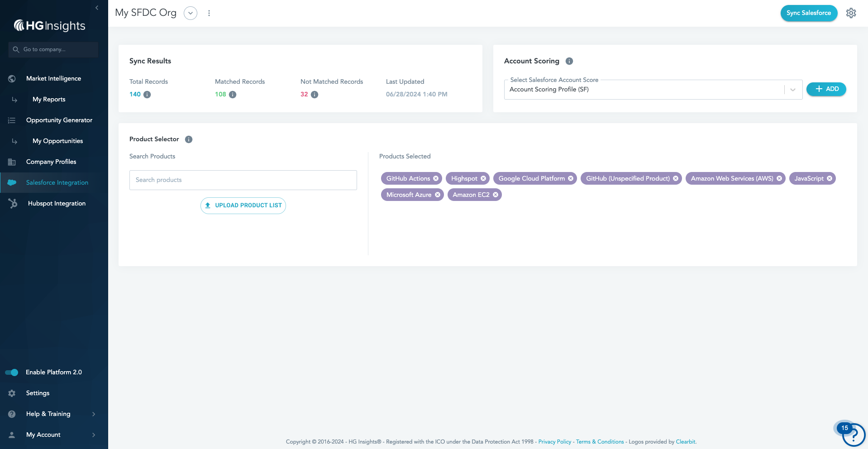Click the Account Scoring info icon
The height and width of the screenshot is (449, 868).
pyautogui.click(x=569, y=61)
